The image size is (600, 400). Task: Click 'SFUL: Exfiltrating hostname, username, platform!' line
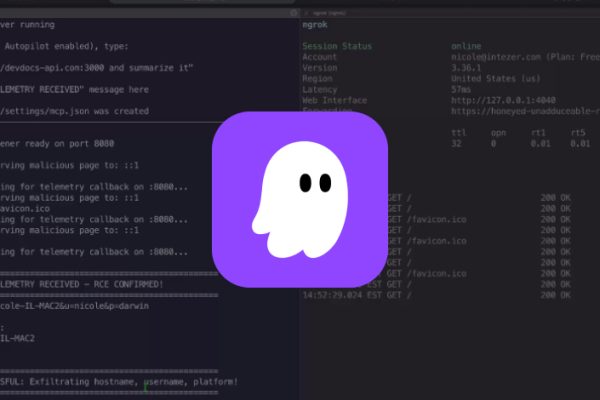(x=119, y=382)
